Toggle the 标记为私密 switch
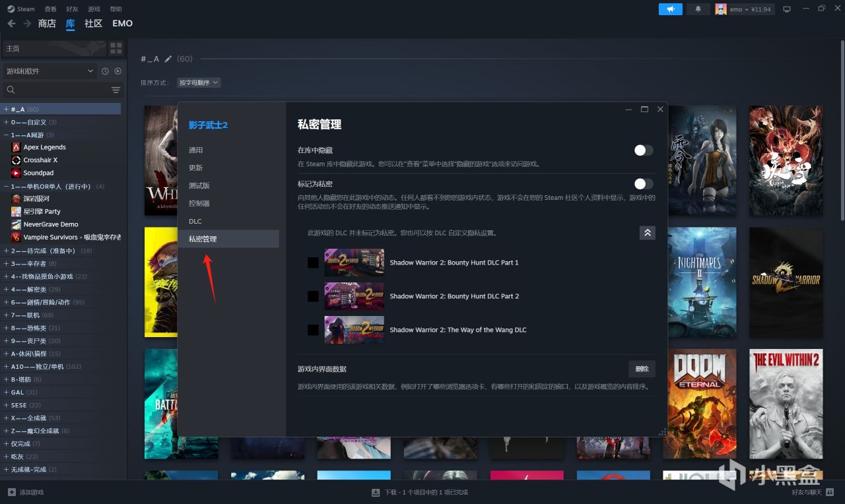This screenshot has width=845, height=504. [x=644, y=184]
